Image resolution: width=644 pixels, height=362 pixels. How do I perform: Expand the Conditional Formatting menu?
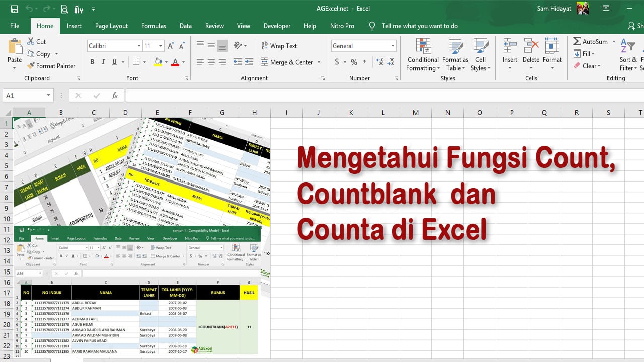pyautogui.click(x=423, y=55)
